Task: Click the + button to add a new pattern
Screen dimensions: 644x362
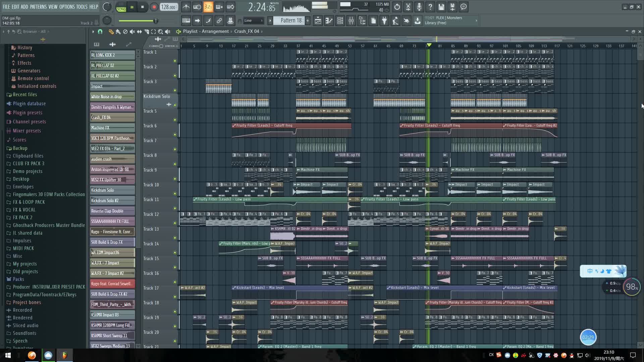Action: [x=307, y=20]
